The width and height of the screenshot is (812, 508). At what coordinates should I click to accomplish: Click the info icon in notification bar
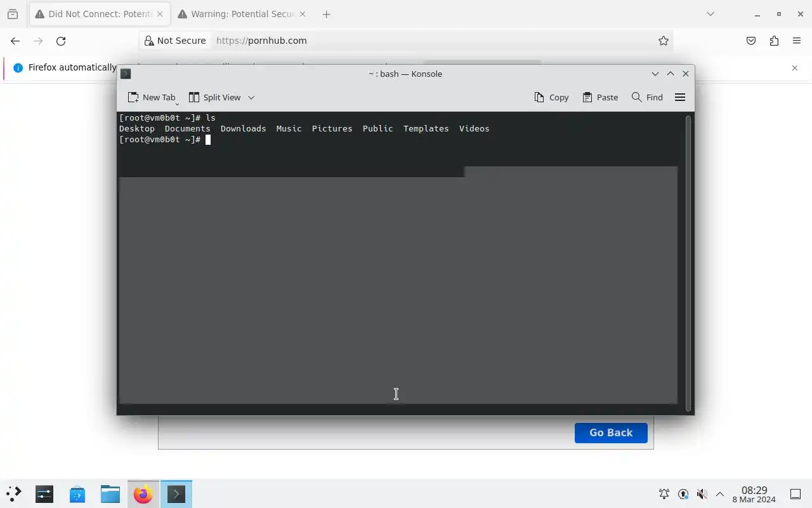pos(18,67)
